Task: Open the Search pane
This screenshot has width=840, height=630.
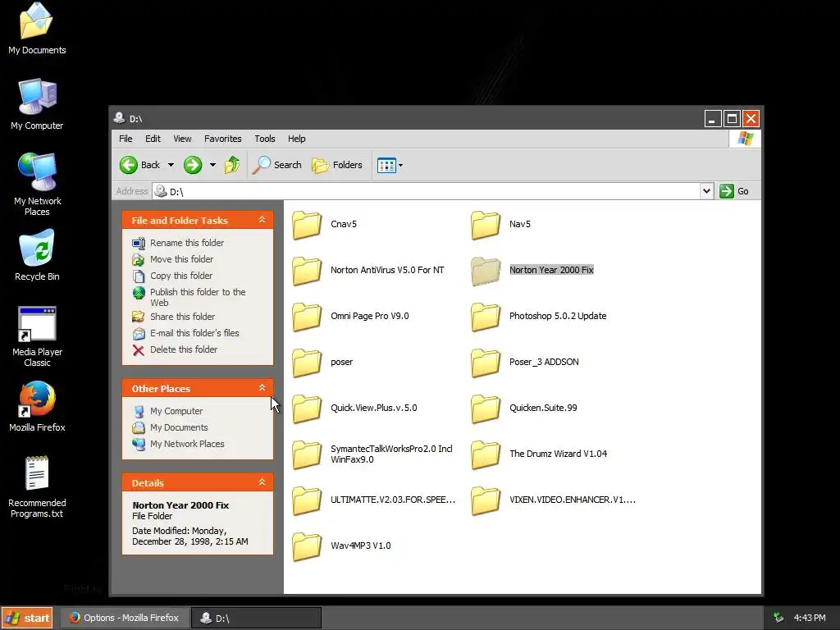Action: (x=277, y=165)
